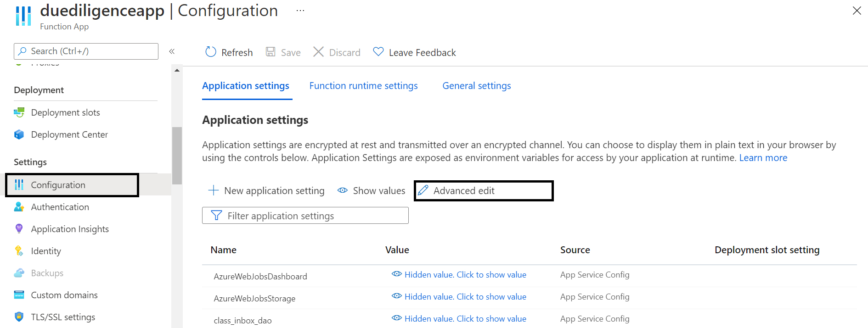Open Application Insights in sidebar
The width and height of the screenshot is (868, 328).
(70, 229)
